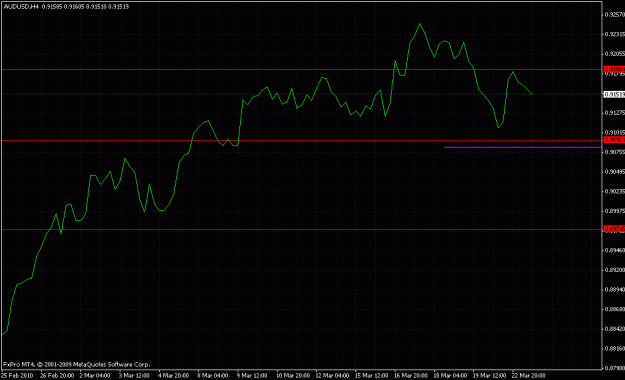The image size is (625, 380).
Task: Click the 0.88420 price axis label
Action: (615, 329)
